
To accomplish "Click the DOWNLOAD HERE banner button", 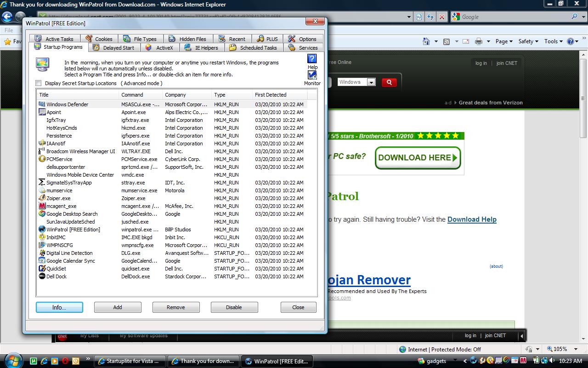I will (x=418, y=158).
